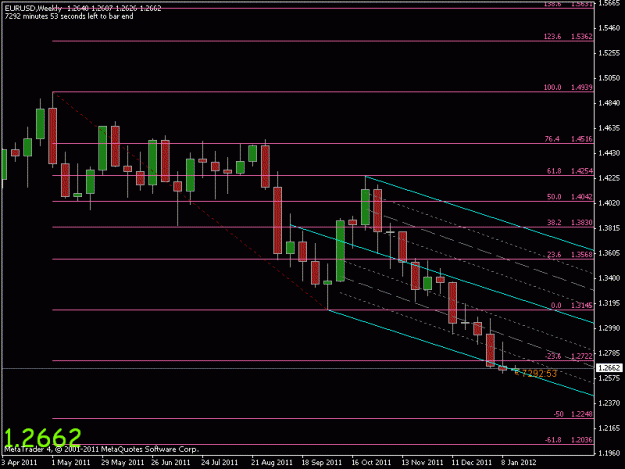The width and height of the screenshot is (625, 469).
Task: Select the 61.8 1.4254 Fibonacci level label
Action: [x=569, y=171]
